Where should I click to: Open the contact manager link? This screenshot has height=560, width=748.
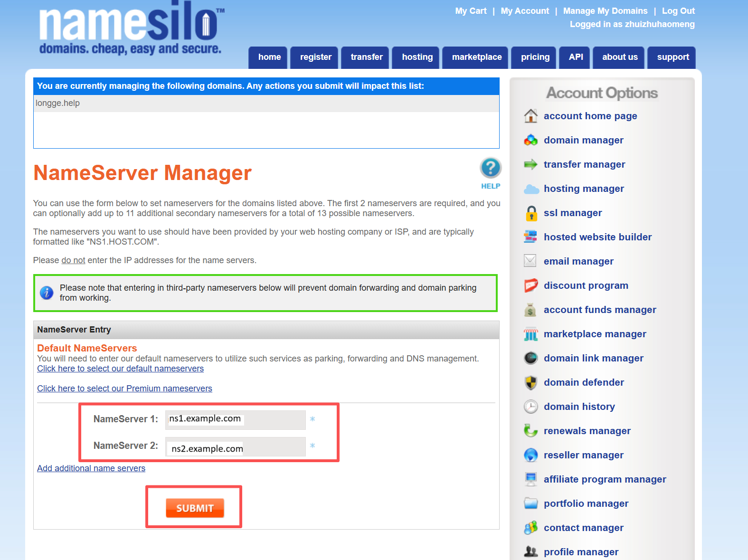(x=583, y=528)
